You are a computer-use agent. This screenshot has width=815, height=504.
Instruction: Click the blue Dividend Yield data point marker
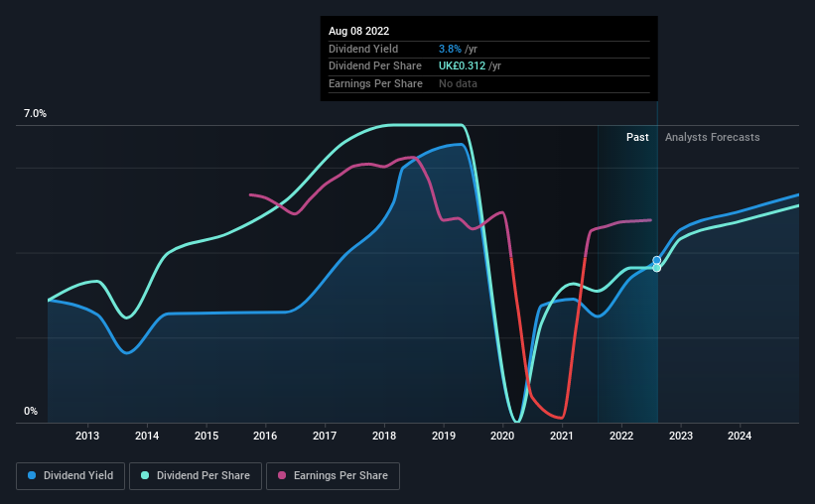pyautogui.click(x=657, y=260)
